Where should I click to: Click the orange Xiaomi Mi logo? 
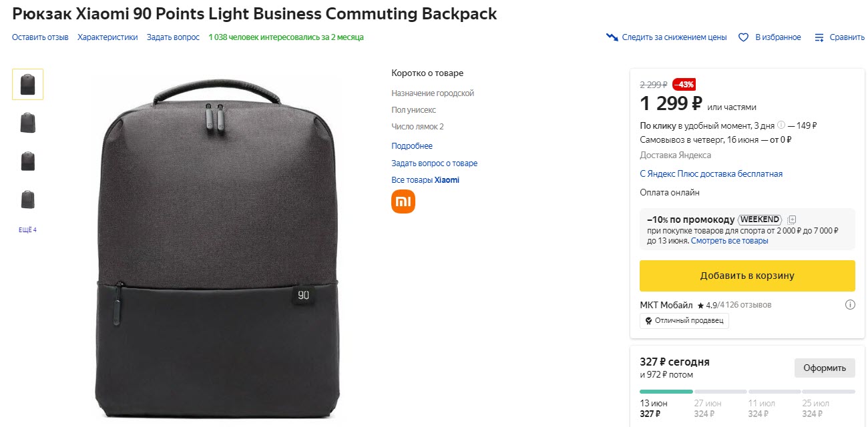[403, 201]
